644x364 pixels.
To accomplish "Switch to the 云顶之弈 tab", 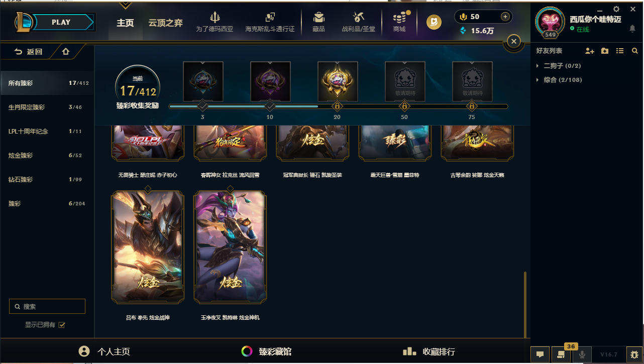I will click(165, 23).
